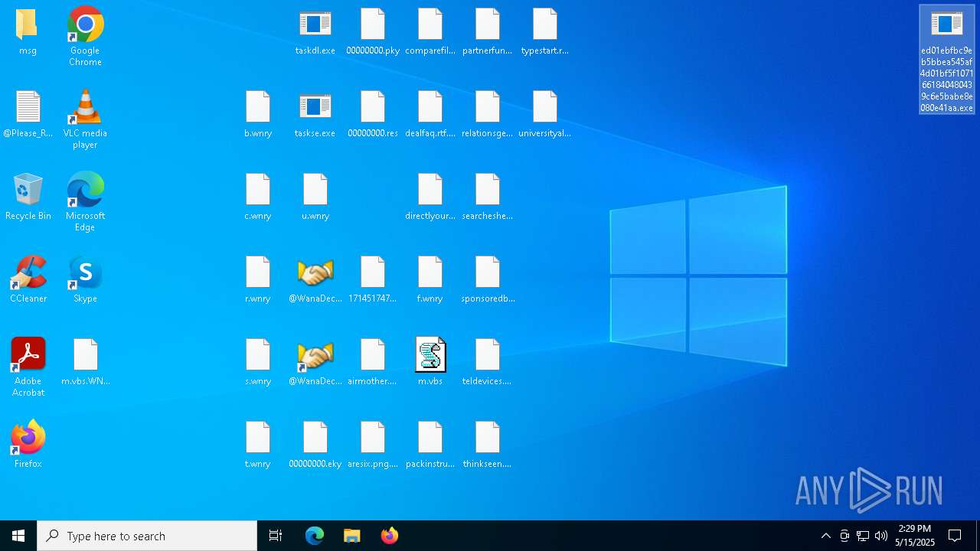This screenshot has height=551, width=980.
Task: Select the Microsoft Edge desktop shortcut
Action: coord(85,201)
